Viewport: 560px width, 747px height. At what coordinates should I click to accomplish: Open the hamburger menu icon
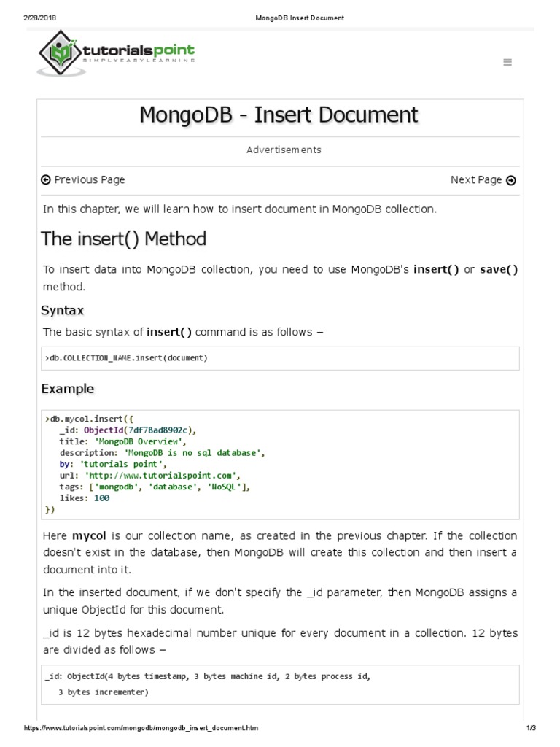click(507, 63)
